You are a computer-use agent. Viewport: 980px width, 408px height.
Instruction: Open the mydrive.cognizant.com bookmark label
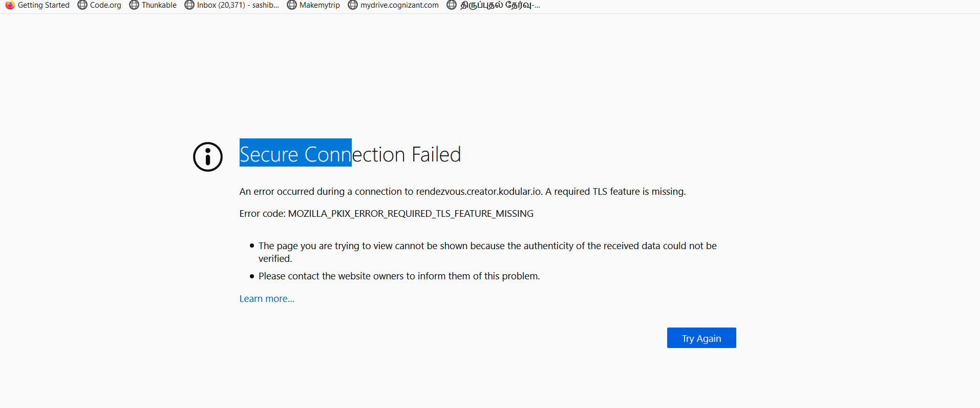coord(399,5)
